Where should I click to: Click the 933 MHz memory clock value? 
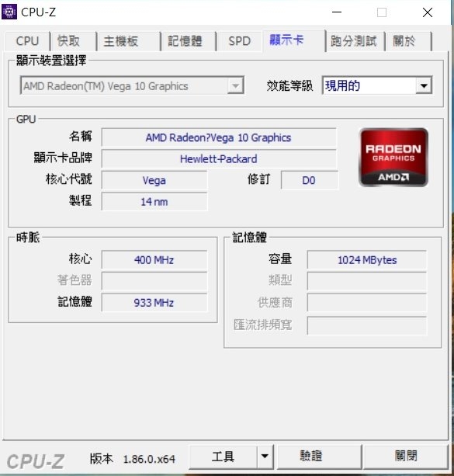tap(154, 302)
